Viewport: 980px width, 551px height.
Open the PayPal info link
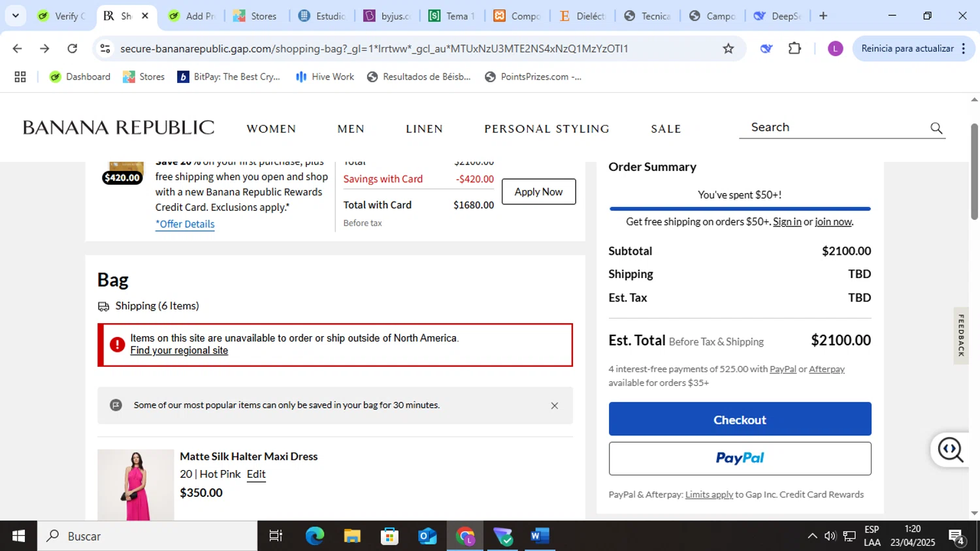point(783,370)
